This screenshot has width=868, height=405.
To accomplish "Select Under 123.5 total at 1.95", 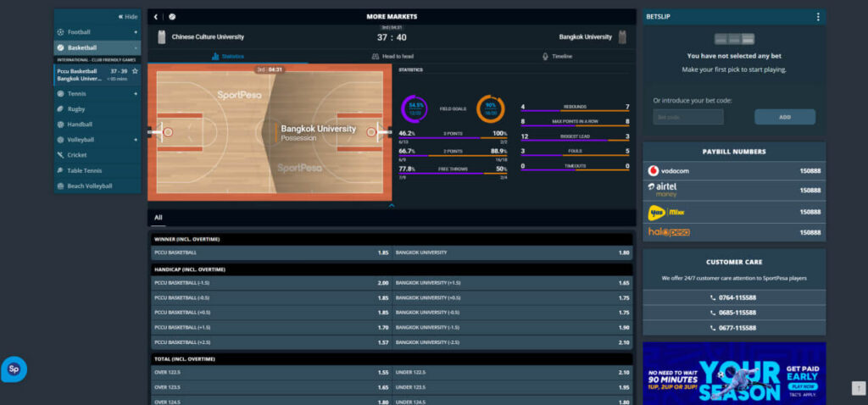I will [x=513, y=387].
